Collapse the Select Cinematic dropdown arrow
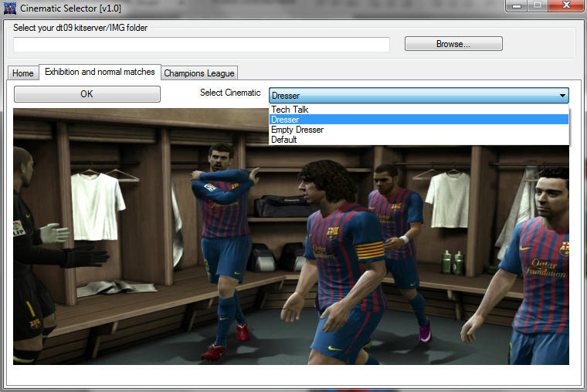The height and width of the screenshot is (392, 587). click(x=562, y=96)
